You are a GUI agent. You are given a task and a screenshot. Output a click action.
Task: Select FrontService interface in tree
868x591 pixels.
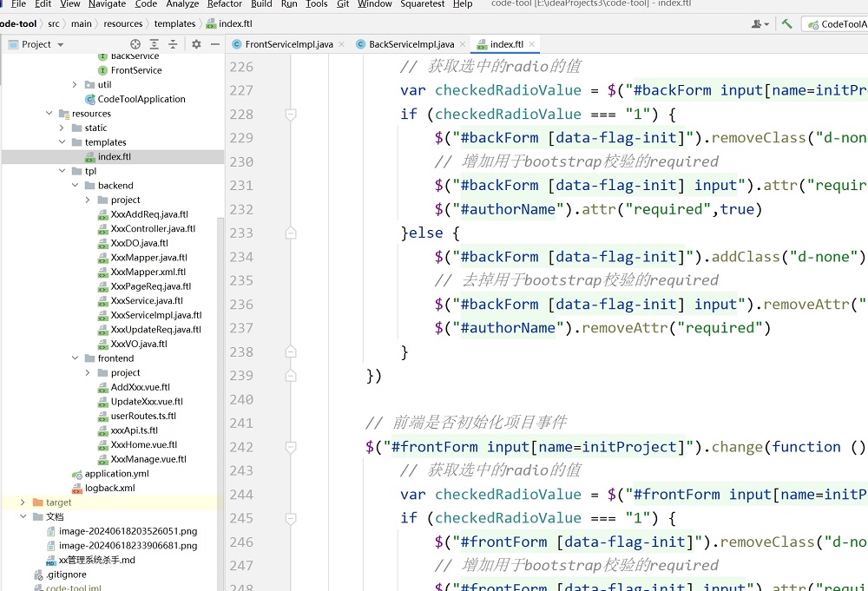point(136,70)
